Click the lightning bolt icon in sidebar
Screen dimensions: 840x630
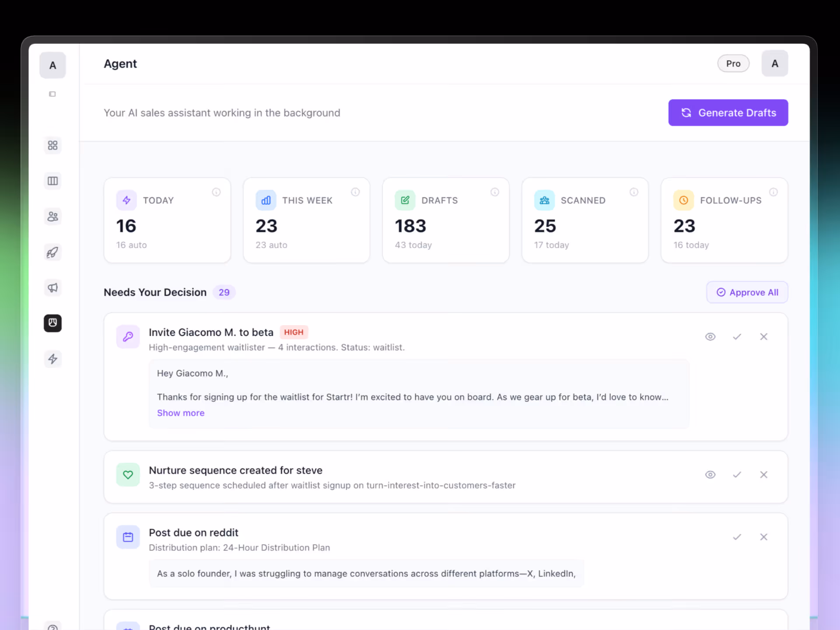coord(52,359)
